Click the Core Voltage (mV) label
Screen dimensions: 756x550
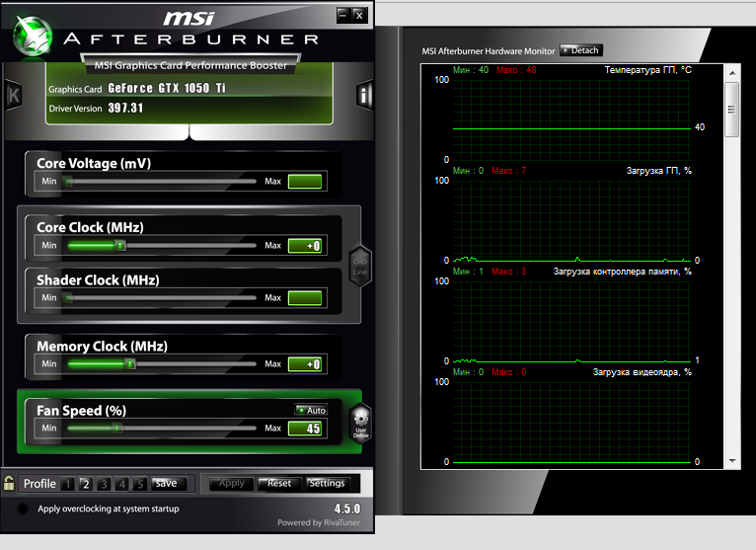point(94,163)
